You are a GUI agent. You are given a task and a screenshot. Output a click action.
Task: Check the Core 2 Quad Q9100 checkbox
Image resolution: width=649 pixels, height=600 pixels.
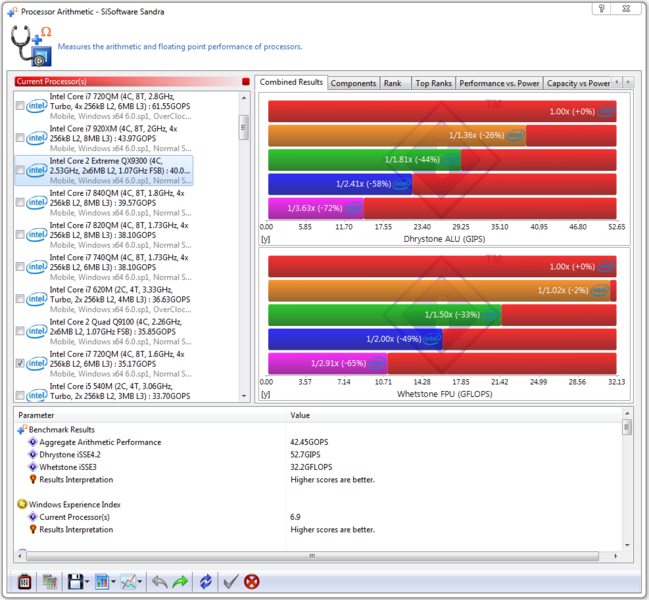click(x=19, y=331)
